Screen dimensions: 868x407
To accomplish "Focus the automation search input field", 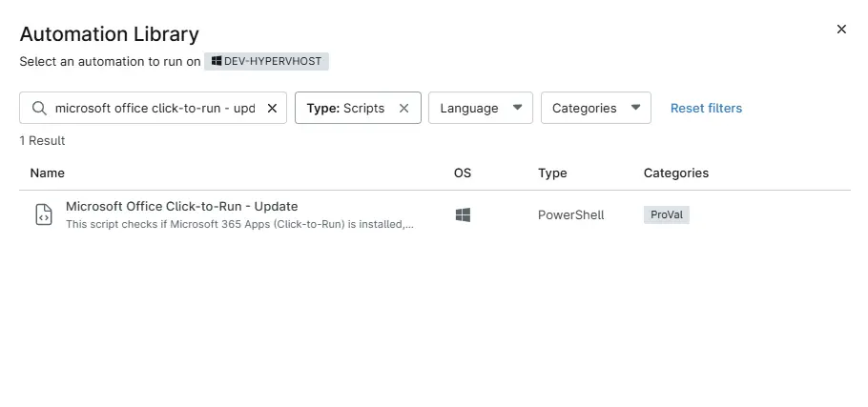I will (155, 109).
